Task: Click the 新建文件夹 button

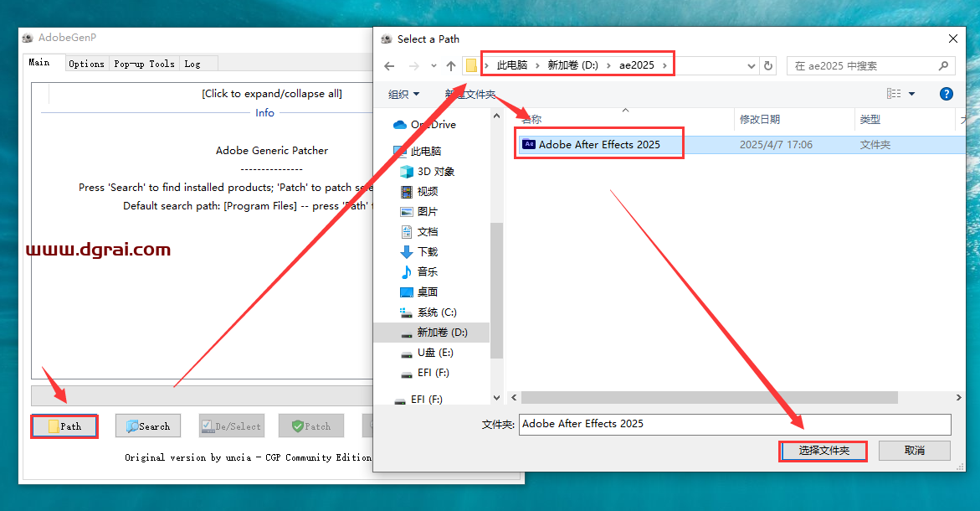Action: point(470,94)
